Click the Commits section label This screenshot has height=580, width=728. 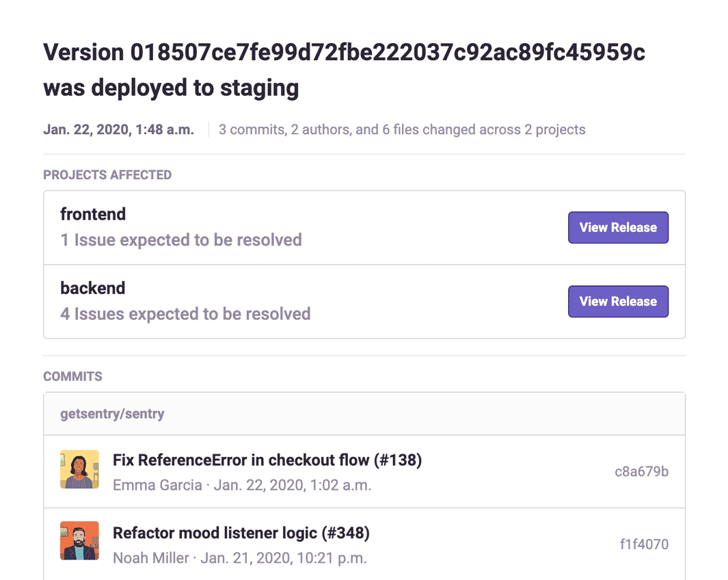[x=72, y=377]
